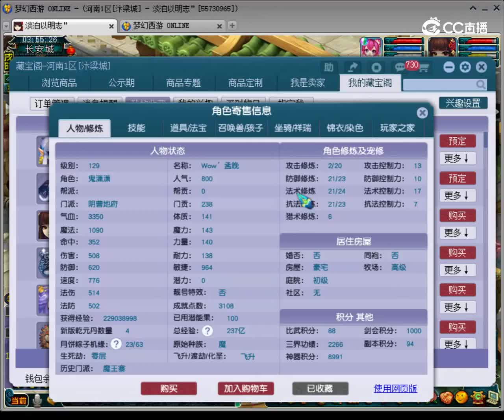Click the help question mark beside 总经验
This screenshot has height=420, width=504.
(x=208, y=331)
